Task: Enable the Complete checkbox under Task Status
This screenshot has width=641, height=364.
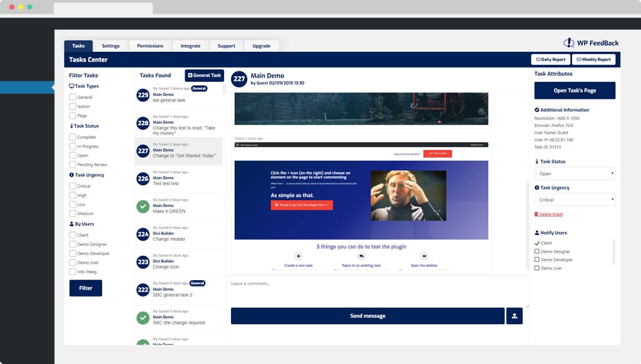Action: pyautogui.click(x=72, y=137)
